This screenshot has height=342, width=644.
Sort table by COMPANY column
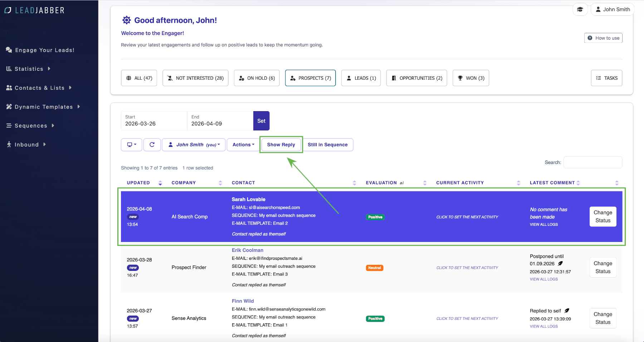point(197,183)
